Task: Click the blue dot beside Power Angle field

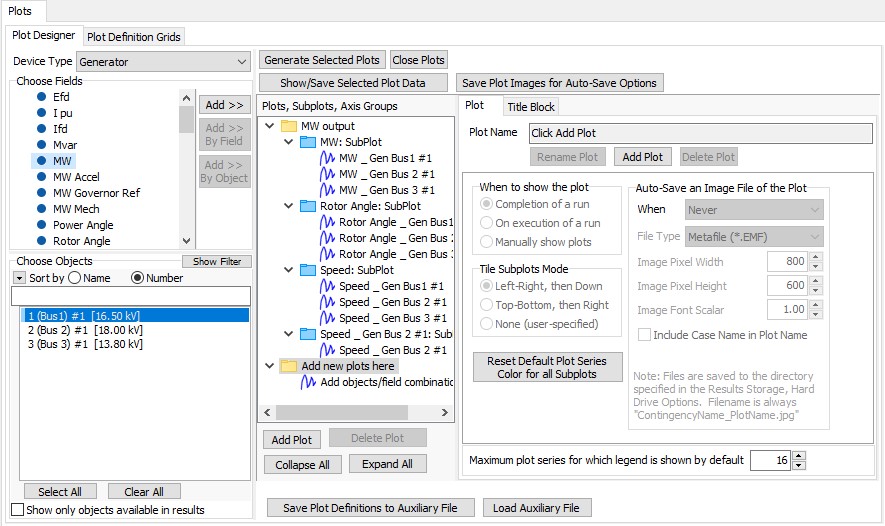Action: [x=42, y=225]
